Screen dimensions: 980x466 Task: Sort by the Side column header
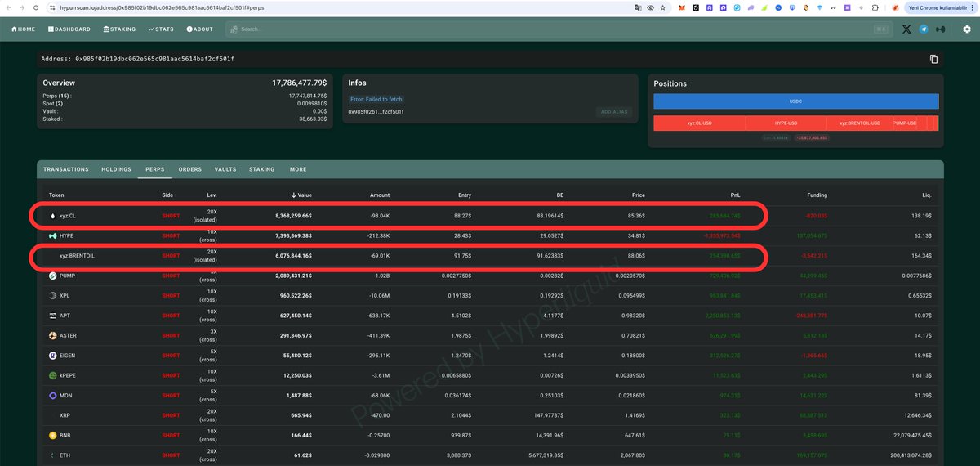(x=167, y=195)
